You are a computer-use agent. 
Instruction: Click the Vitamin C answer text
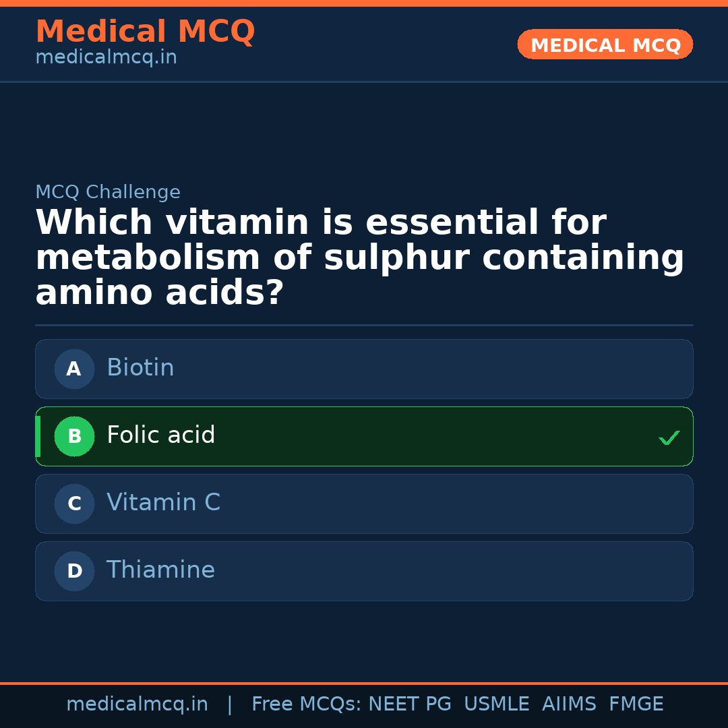click(163, 503)
